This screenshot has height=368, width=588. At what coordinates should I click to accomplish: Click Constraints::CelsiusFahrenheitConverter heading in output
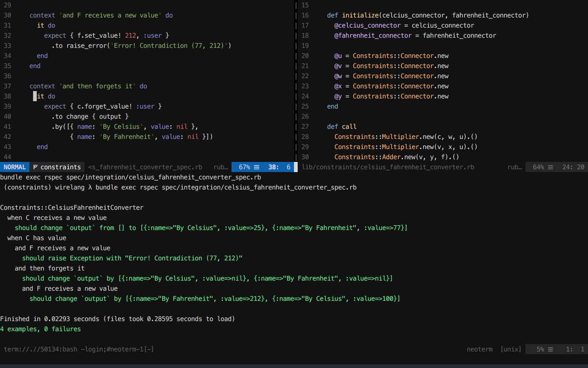coord(72,207)
